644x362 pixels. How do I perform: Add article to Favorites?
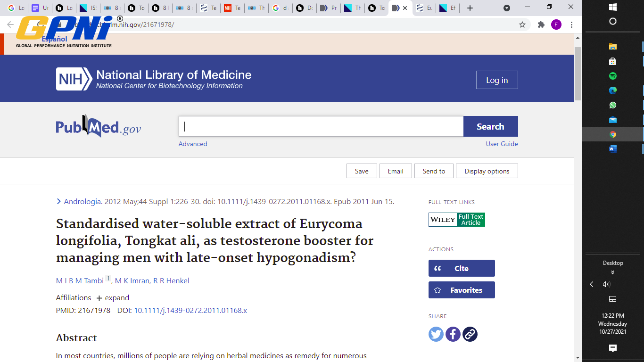pyautogui.click(x=462, y=290)
